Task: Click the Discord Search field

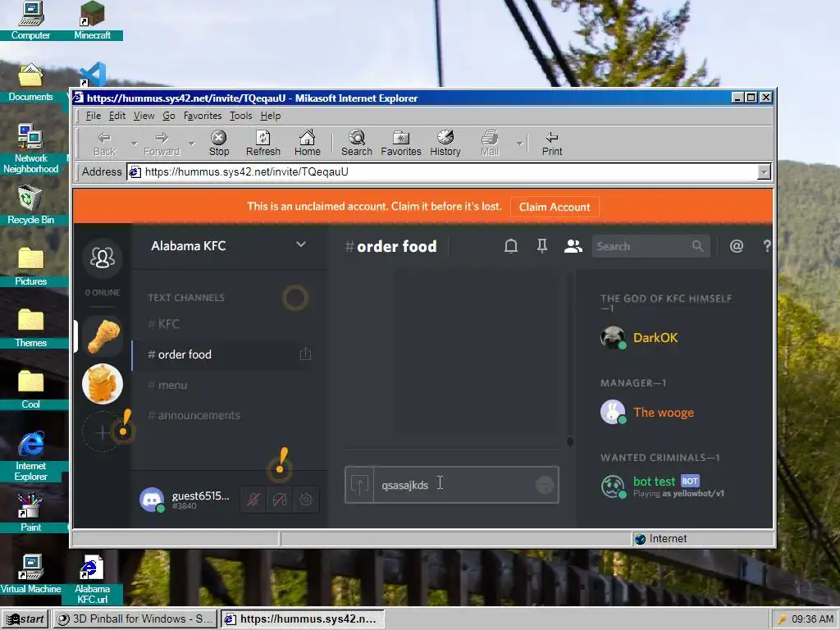Action: click(651, 246)
